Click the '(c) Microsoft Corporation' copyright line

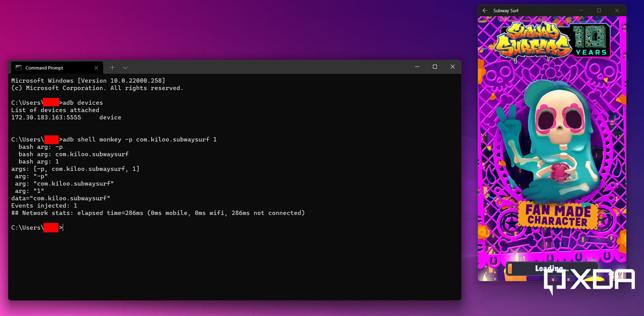coord(97,88)
